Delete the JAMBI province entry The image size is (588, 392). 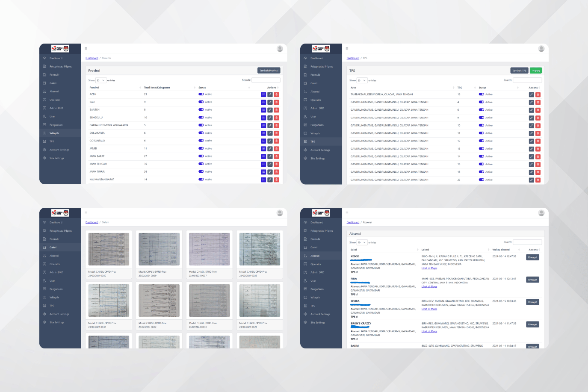[276, 149]
